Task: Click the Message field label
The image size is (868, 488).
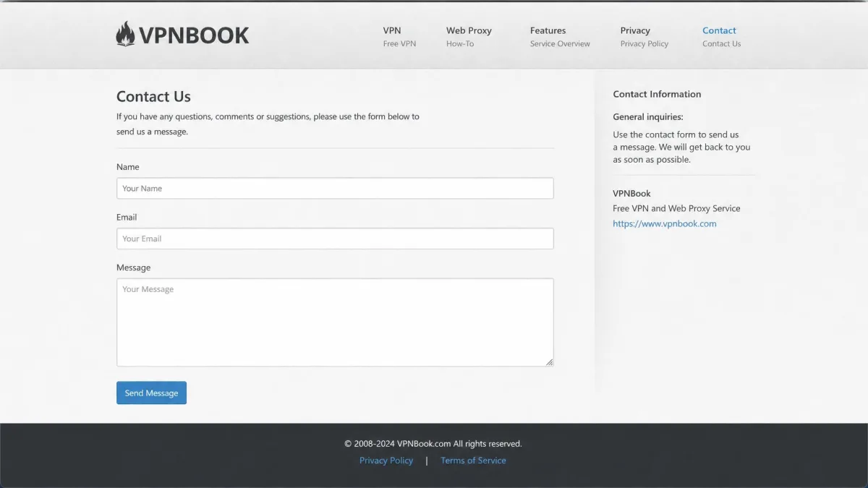Action: (x=133, y=267)
